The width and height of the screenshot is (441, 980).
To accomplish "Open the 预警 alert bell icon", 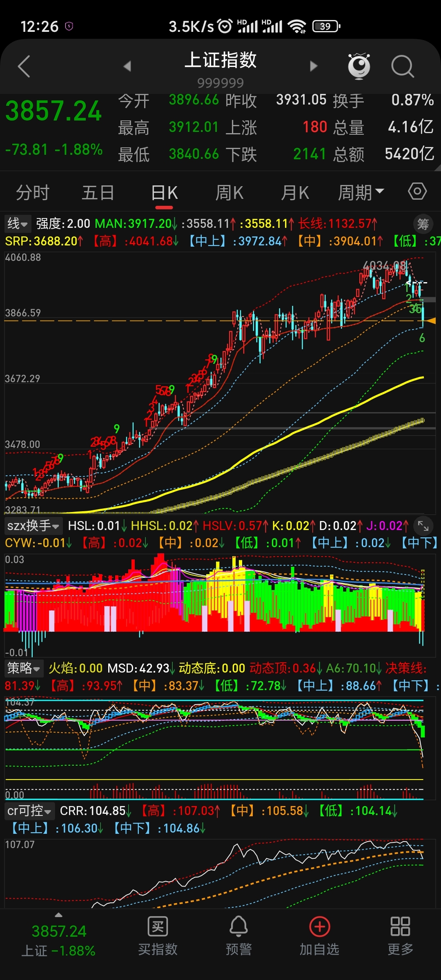I will pos(238,926).
